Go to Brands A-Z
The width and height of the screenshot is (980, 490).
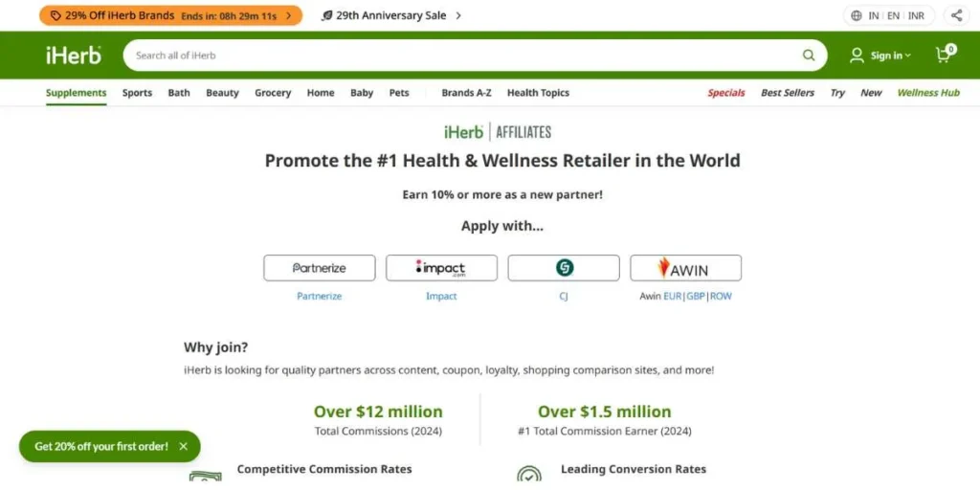click(x=466, y=93)
